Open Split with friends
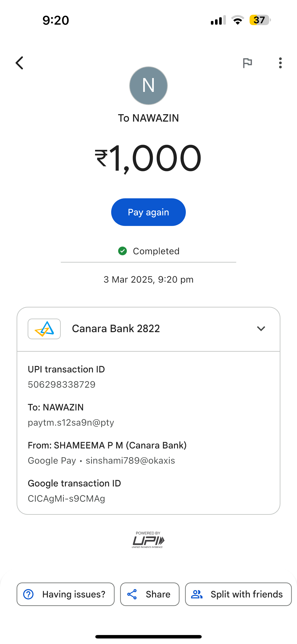This screenshot has height=644, width=297. (238, 594)
